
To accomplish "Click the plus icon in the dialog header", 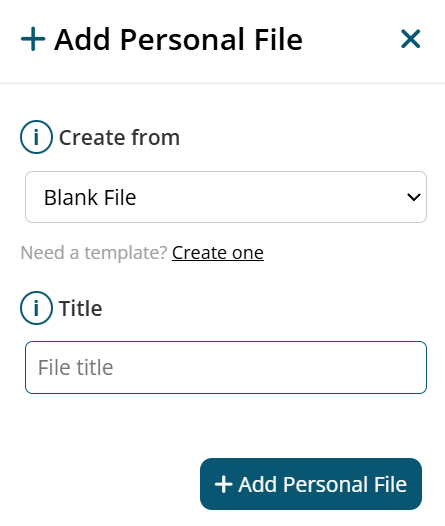I will (x=33, y=39).
